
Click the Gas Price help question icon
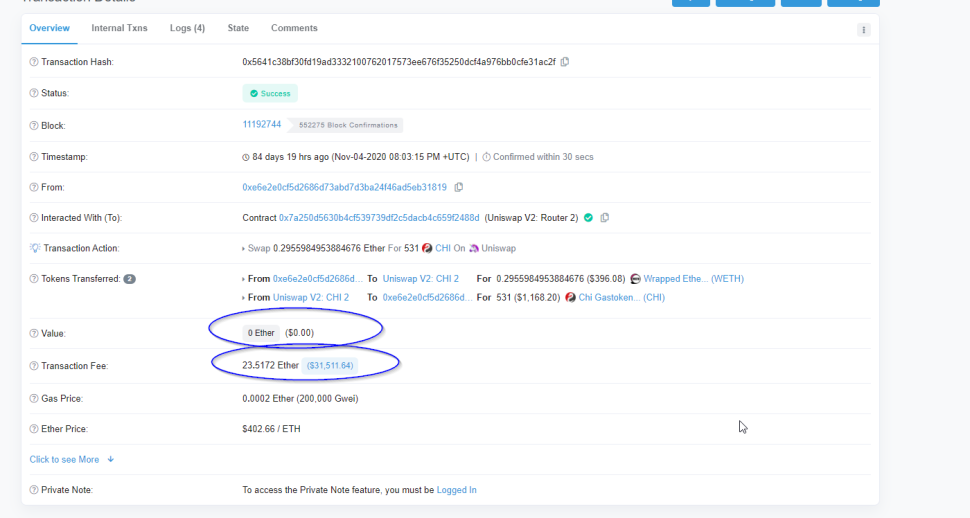point(34,399)
